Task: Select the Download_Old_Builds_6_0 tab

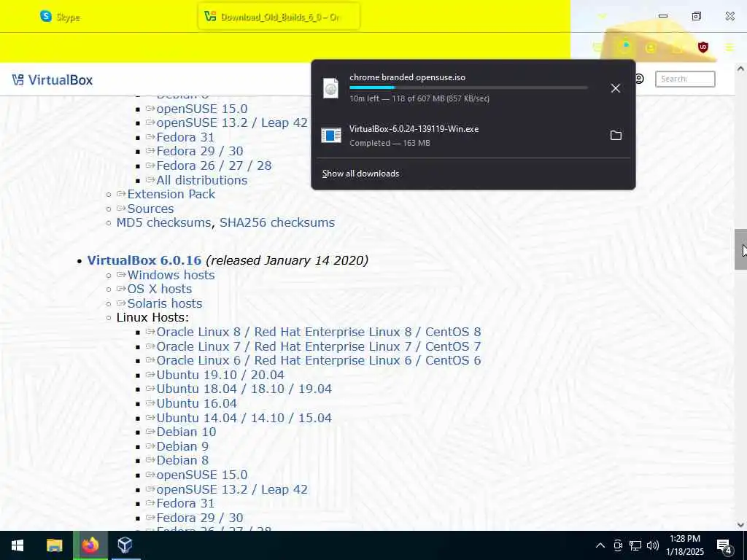Action: coord(279,17)
